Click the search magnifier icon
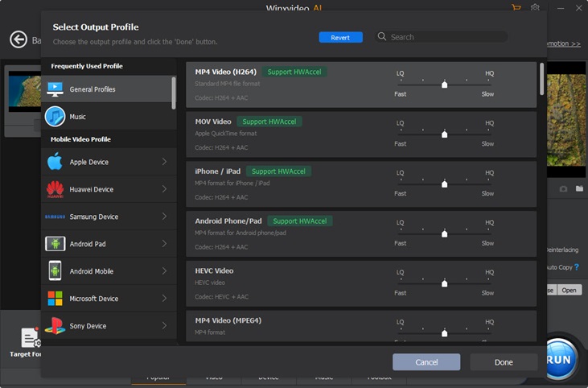 (382, 36)
